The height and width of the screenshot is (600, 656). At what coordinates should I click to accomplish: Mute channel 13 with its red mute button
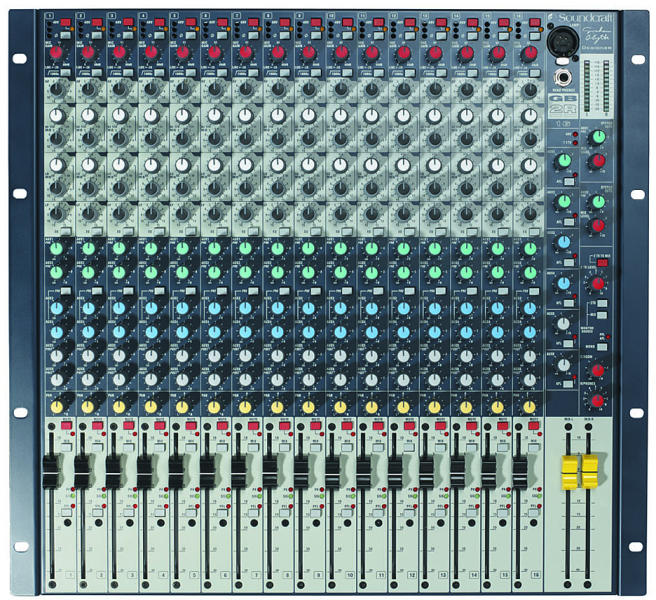(x=440, y=426)
